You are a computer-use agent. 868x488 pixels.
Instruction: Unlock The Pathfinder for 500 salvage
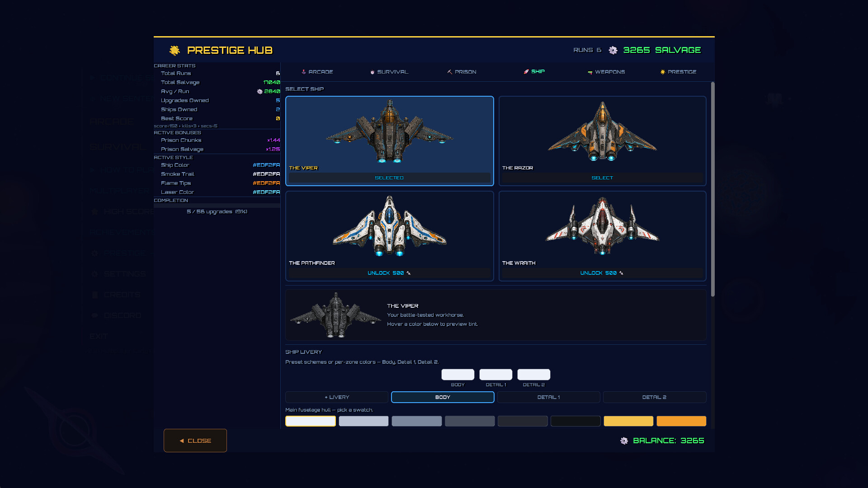389,273
